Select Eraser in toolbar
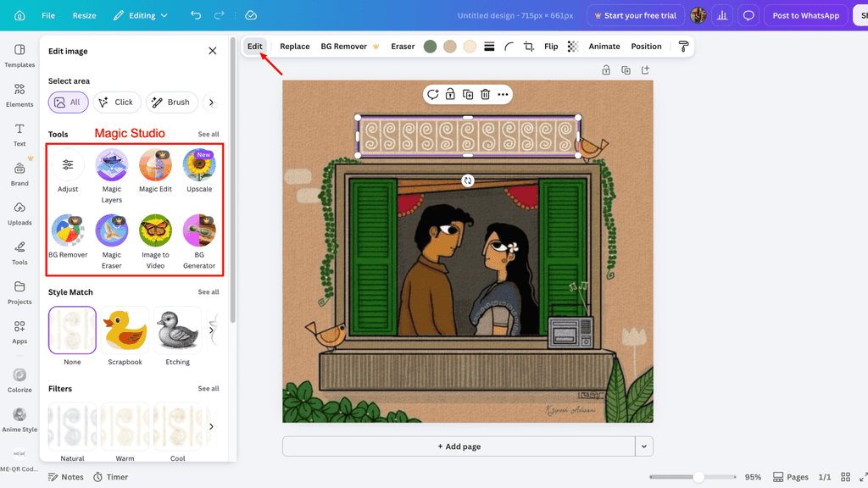Screen dimensions: 868x488 click(403, 47)
